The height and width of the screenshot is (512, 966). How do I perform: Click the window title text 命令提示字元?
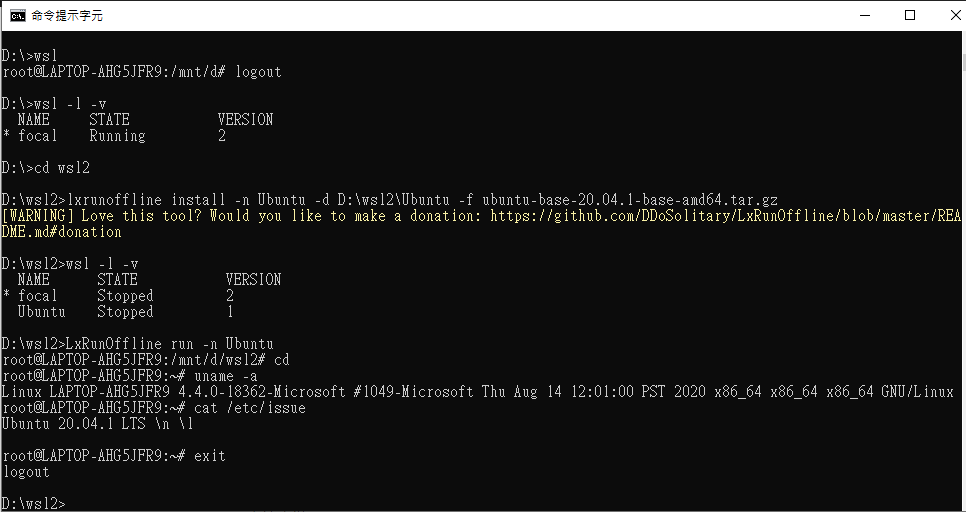[66, 16]
